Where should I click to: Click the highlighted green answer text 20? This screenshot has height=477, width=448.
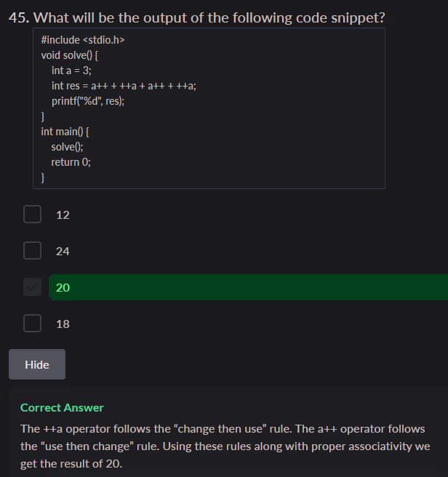click(63, 288)
